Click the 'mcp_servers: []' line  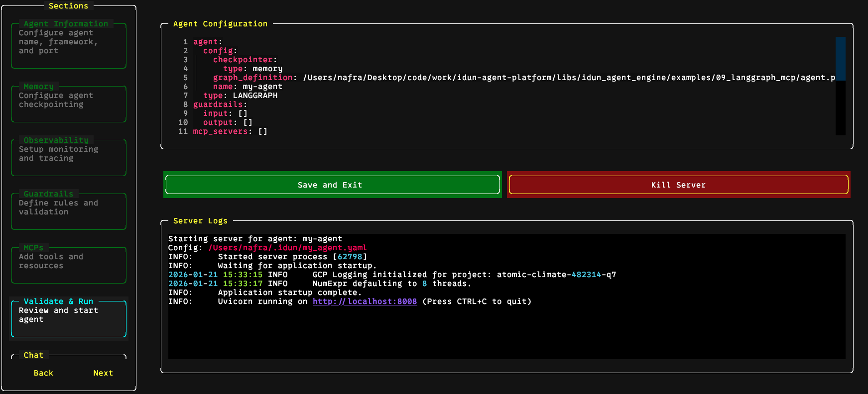click(230, 131)
